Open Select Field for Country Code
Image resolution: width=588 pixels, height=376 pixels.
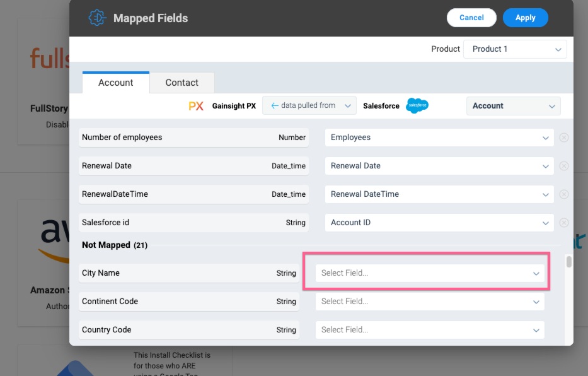430,330
